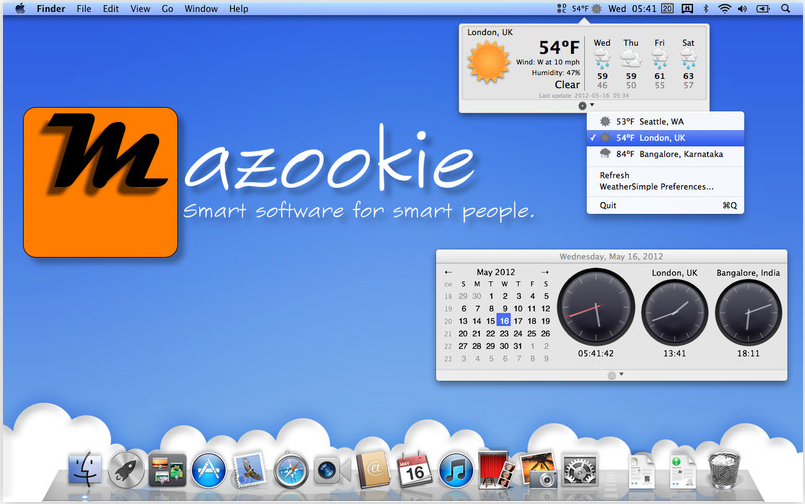Open the Bluetooth status menu
The image size is (805, 504).
705,8
